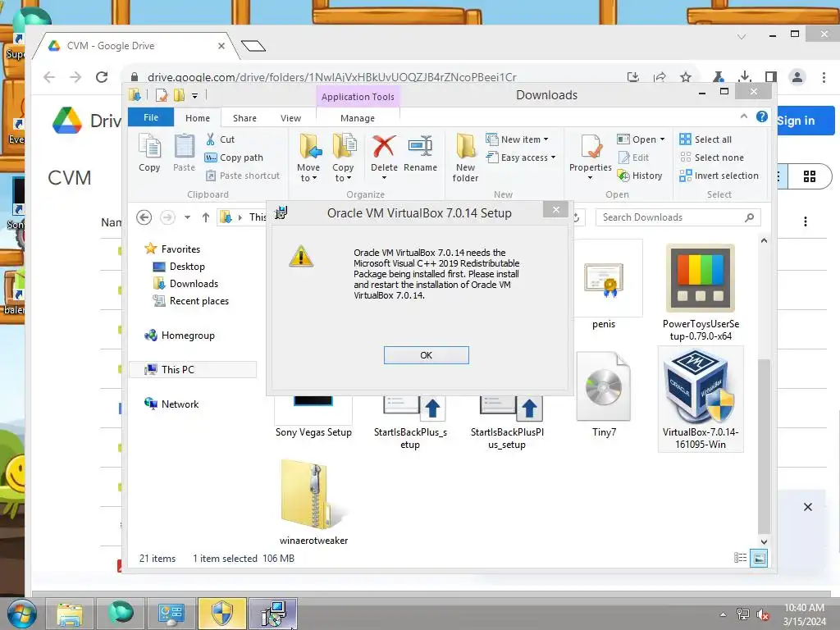Click the Sign in button in Google Drive

point(806,121)
